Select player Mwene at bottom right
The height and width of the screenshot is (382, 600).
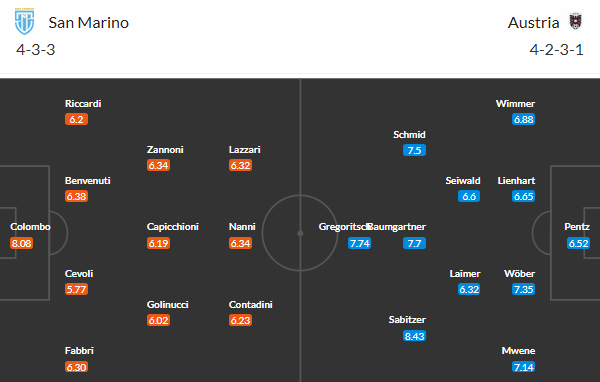tap(518, 351)
